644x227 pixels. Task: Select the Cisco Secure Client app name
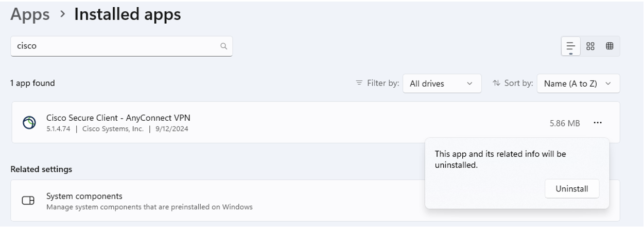point(118,118)
